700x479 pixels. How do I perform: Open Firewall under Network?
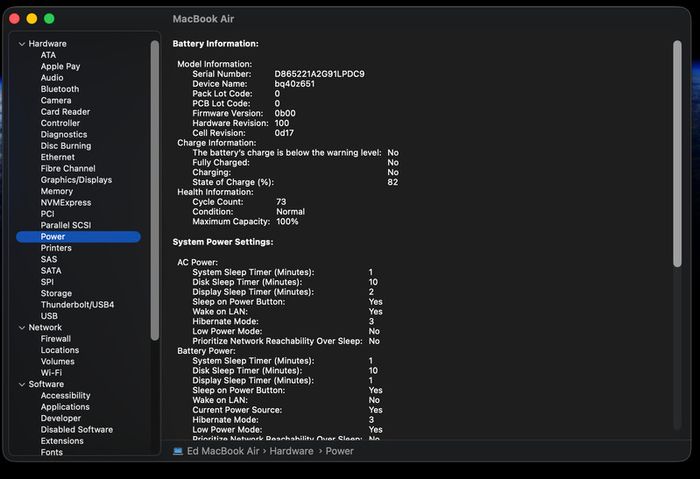click(56, 339)
